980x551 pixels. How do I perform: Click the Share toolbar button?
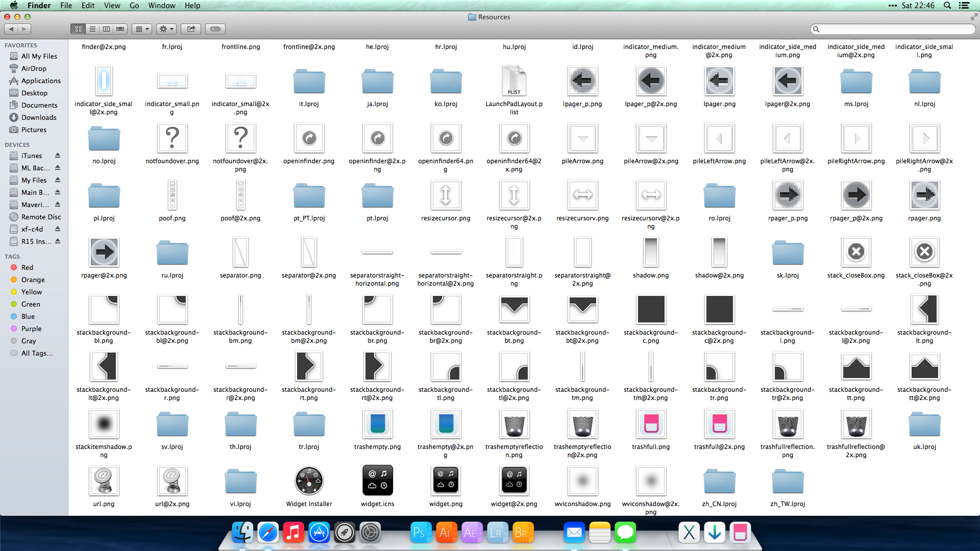pos(191,29)
